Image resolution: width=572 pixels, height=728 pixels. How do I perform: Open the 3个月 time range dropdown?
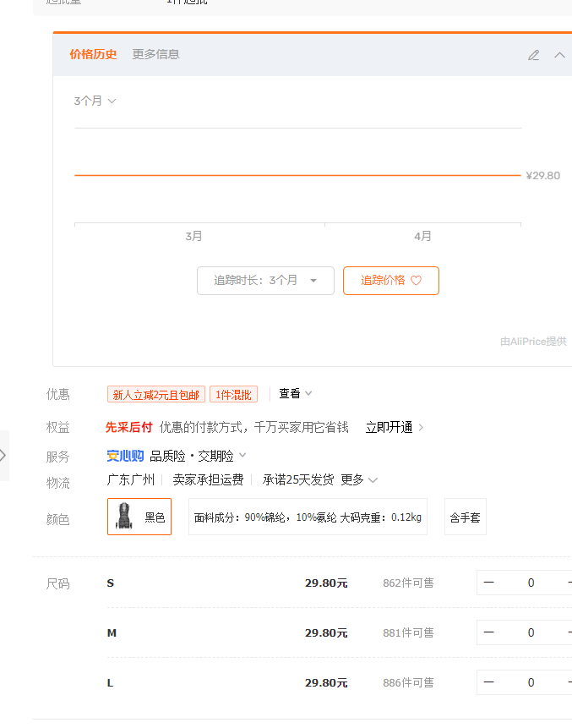pos(95,101)
